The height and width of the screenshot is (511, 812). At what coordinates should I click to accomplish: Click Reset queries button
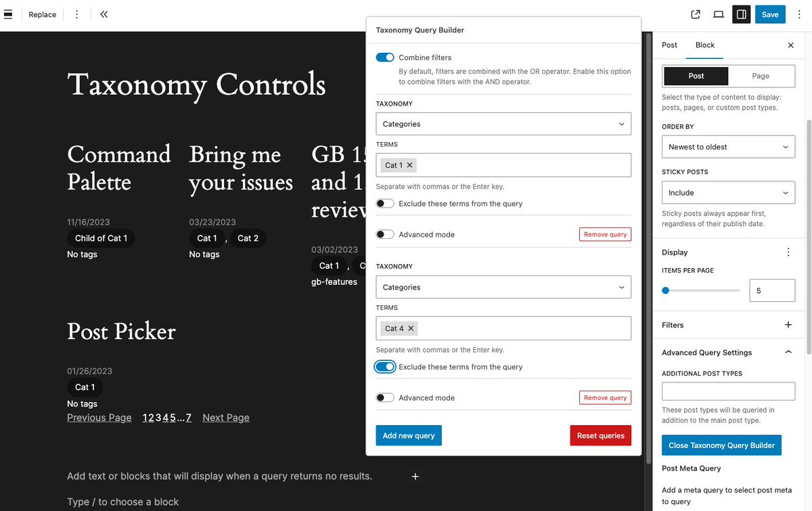point(601,435)
